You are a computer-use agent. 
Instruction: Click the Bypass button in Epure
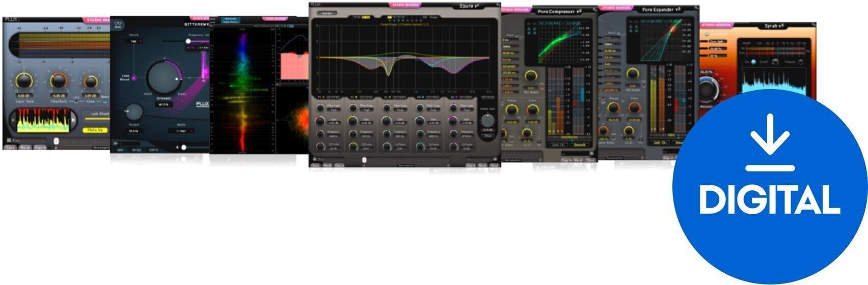(x=327, y=13)
